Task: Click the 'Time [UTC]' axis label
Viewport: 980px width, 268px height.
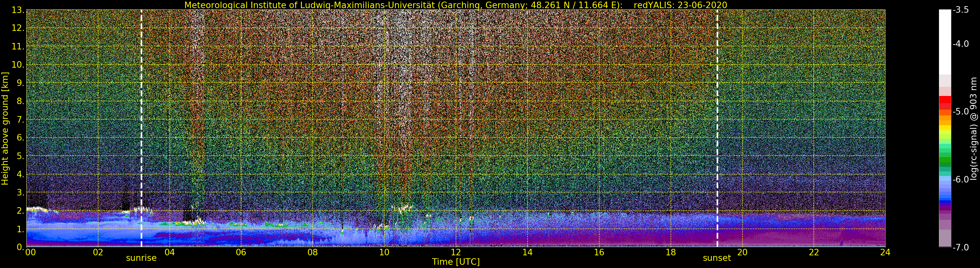Action: point(456,262)
